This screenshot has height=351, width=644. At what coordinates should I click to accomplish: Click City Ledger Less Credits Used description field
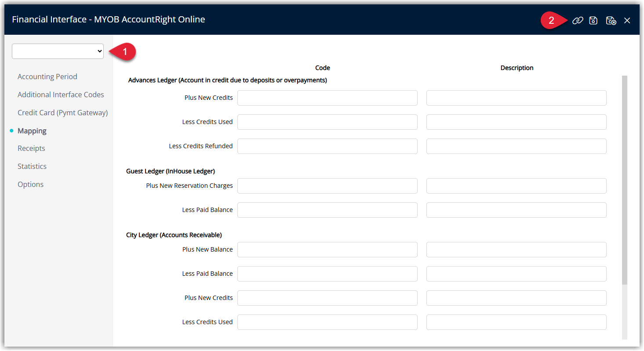click(x=517, y=322)
